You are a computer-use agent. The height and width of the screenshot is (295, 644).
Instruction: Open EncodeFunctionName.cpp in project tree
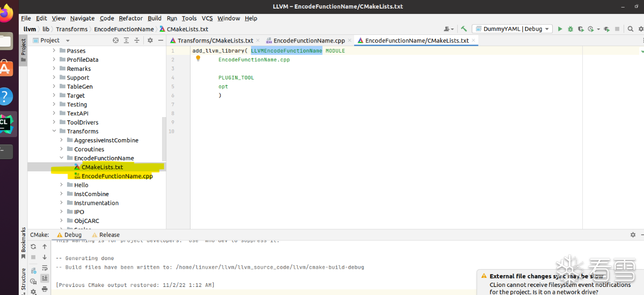click(116, 176)
